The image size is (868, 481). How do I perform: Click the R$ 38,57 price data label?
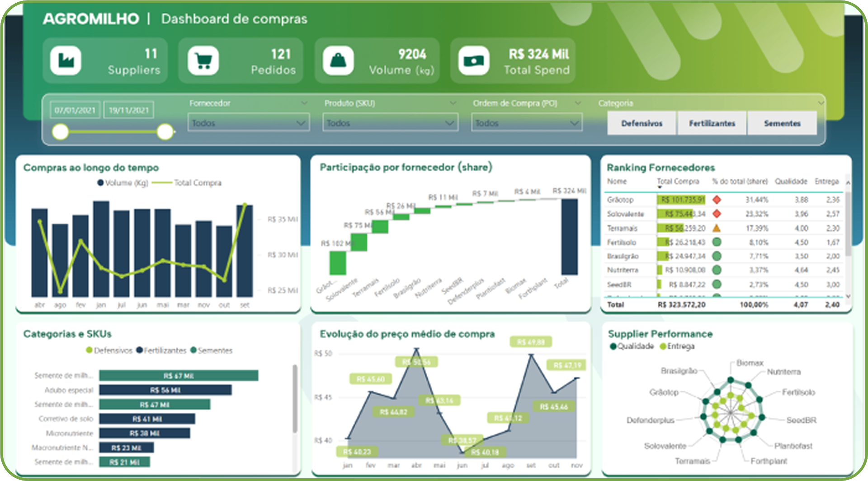pyautogui.click(x=462, y=440)
